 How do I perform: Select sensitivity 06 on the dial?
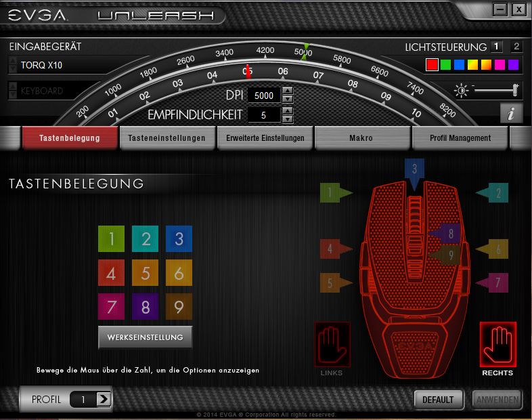tap(283, 71)
